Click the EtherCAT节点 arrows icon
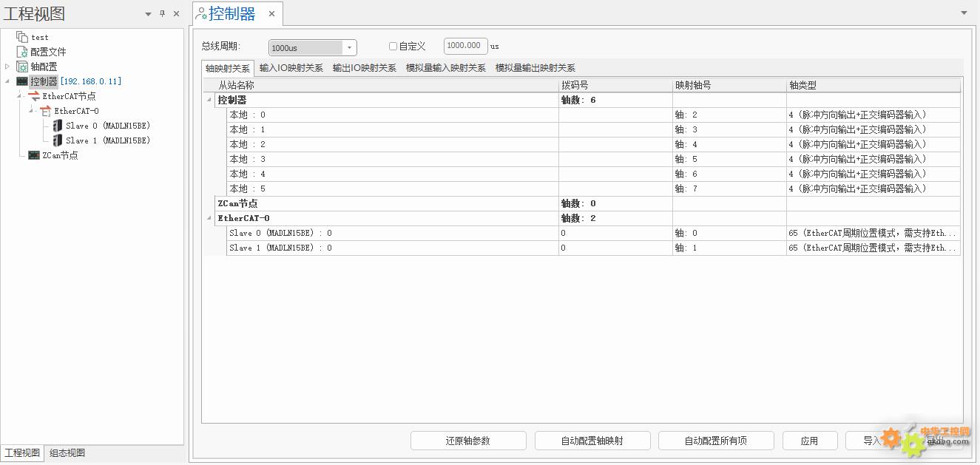This screenshot has width=980, height=465. coord(34,96)
